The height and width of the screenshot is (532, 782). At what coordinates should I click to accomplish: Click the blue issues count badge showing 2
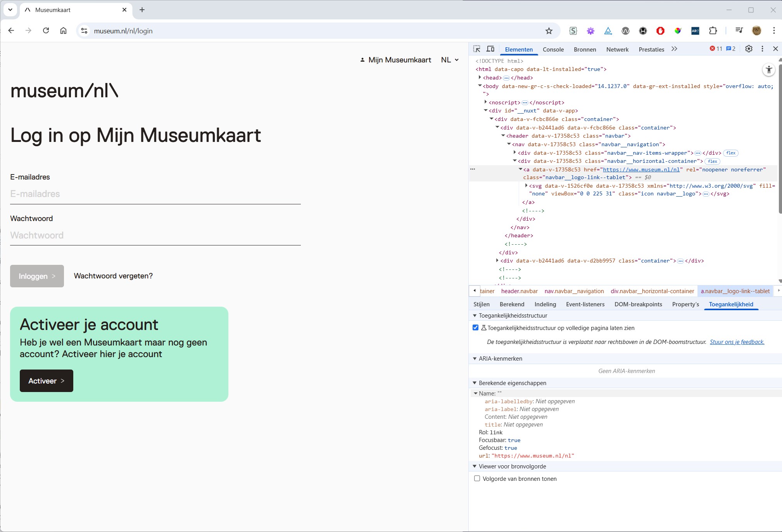(x=731, y=49)
